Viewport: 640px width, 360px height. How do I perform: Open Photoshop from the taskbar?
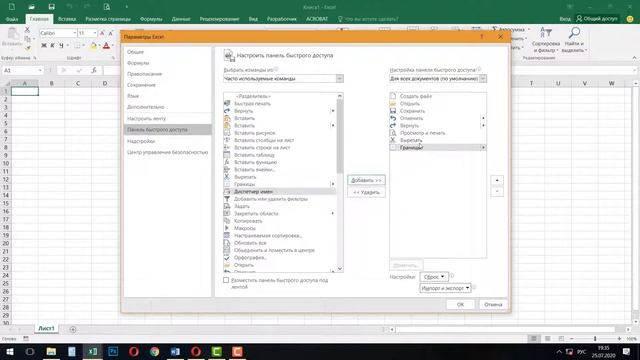click(x=113, y=351)
